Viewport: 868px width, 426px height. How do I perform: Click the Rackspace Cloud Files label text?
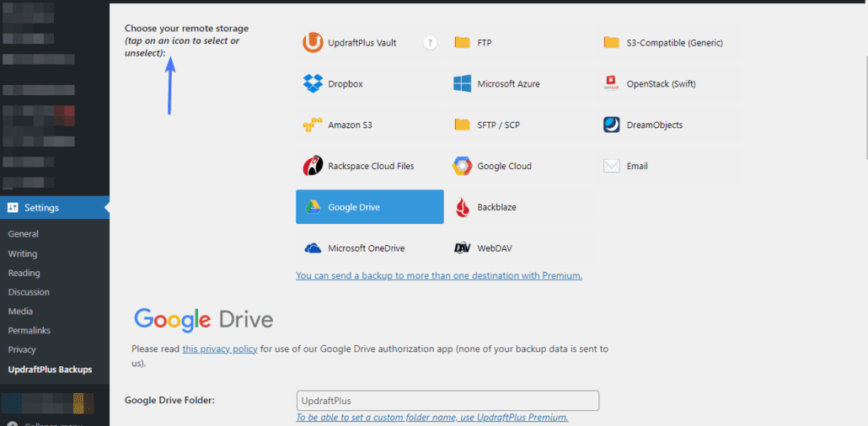(371, 166)
